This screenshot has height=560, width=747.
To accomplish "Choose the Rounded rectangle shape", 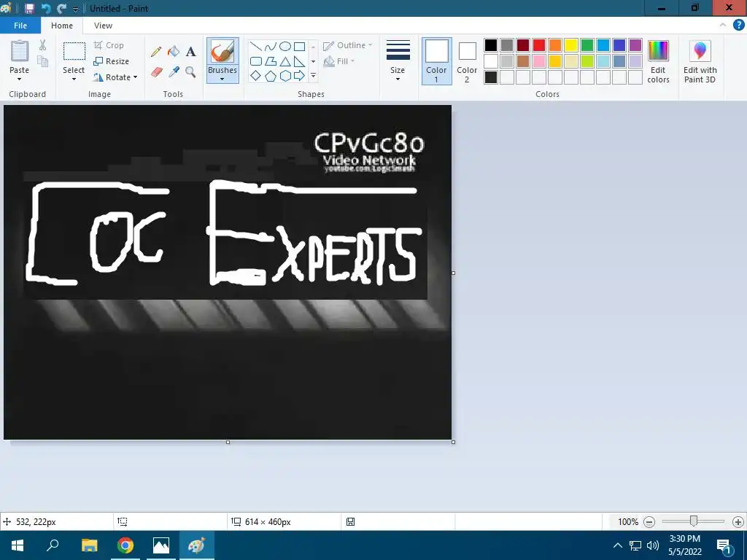I will 256,61.
